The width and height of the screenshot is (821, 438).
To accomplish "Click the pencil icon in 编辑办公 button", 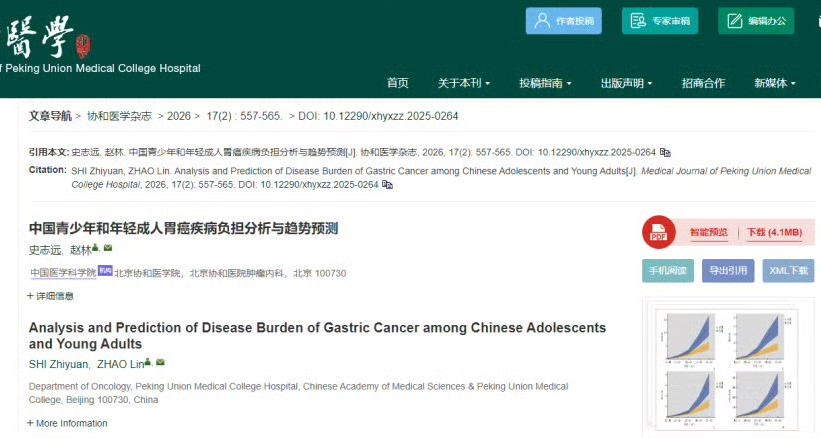I will click(735, 21).
